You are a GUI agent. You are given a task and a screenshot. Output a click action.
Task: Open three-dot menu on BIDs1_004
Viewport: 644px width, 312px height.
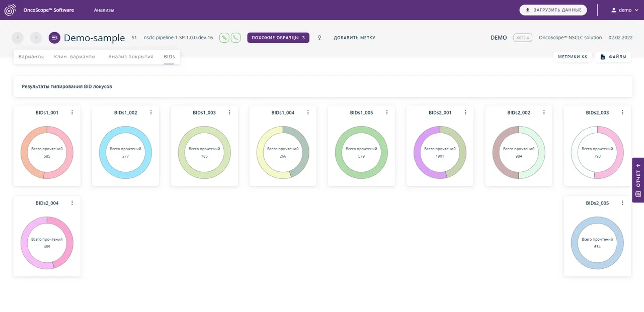[308, 113]
